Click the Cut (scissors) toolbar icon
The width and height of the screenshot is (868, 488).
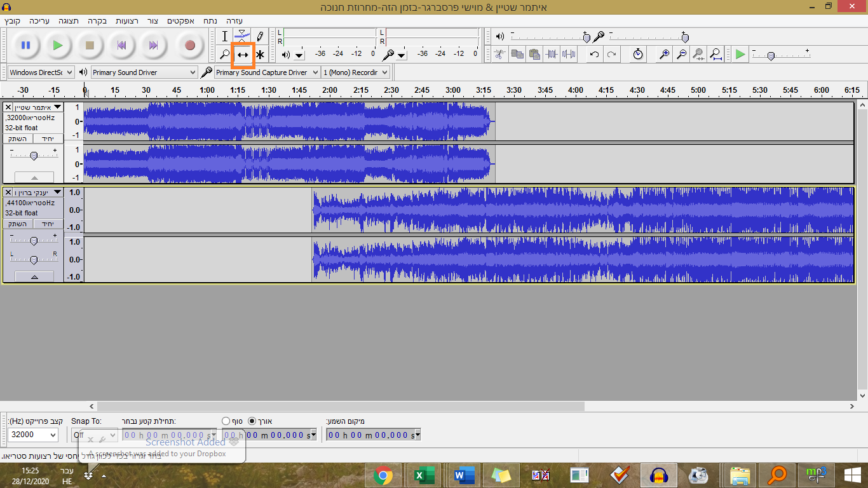coord(500,54)
